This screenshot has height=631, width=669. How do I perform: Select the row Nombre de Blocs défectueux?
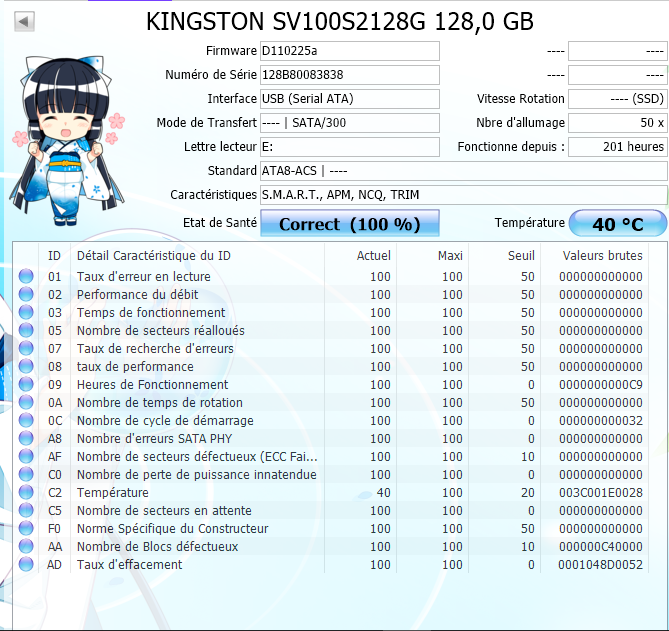click(x=331, y=546)
